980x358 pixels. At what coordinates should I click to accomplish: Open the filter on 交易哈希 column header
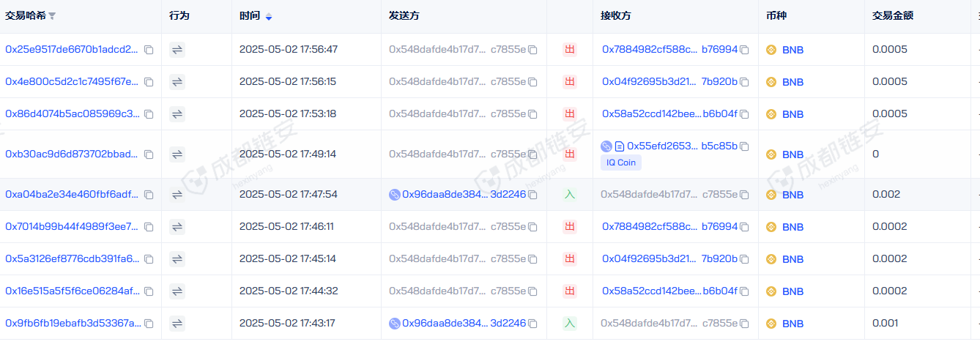point(52,16)
